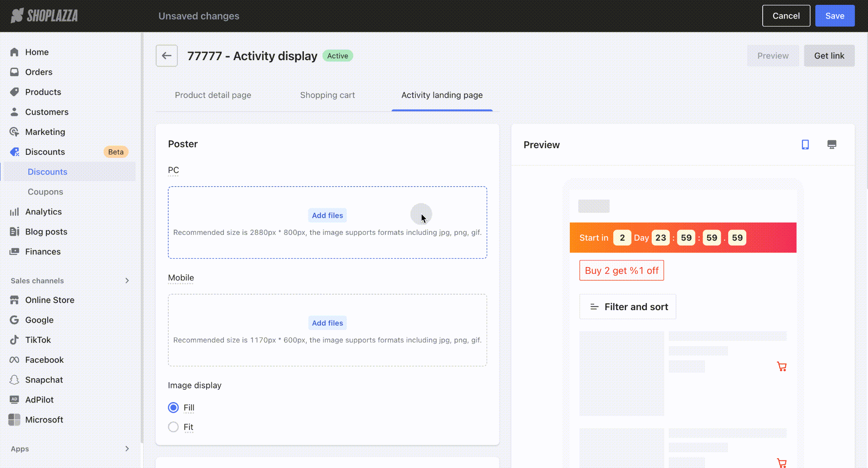Open Coupons in the sidebar
This screenshot has width=868, height=468.
coord(46,192)
